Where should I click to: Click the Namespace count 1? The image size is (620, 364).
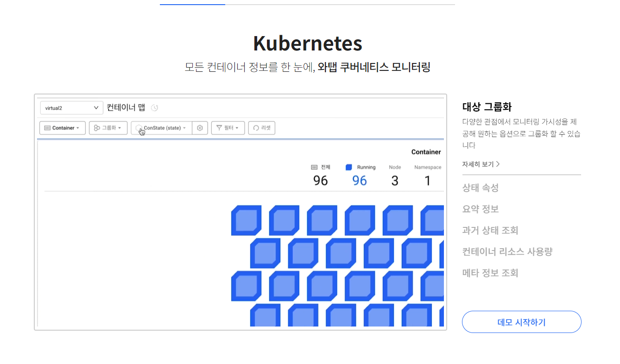428,181
